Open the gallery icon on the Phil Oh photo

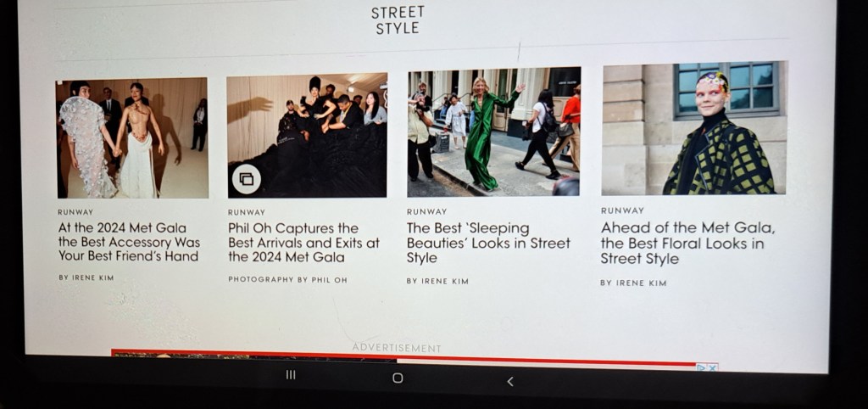246,179
